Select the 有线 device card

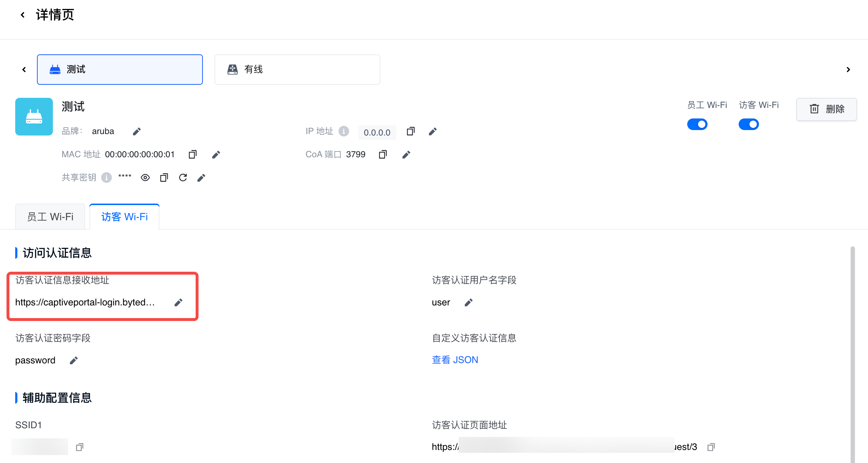[297, 69]
